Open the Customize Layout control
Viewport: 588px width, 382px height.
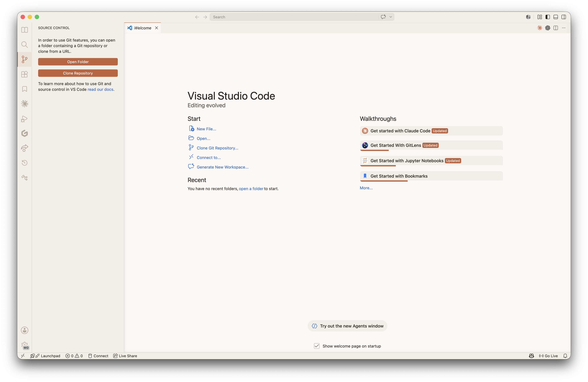click(540, 17)
